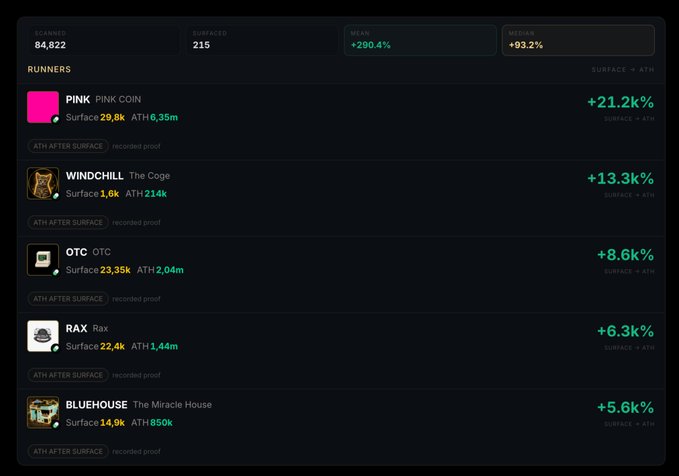Select the Surfaced 215 stat card
The width and height of the screenshot is (679, 476).
262,40
